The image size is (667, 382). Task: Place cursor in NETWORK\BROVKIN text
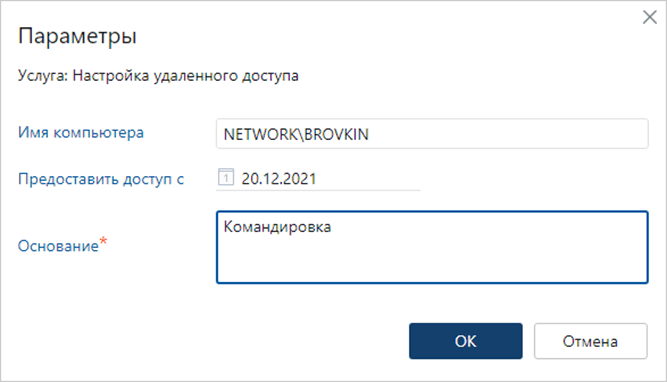296,134
